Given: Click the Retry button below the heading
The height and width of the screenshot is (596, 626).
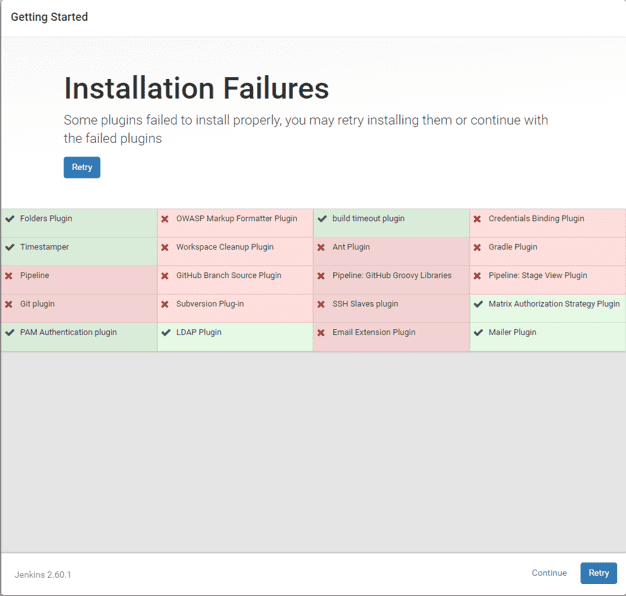Looking at the screenshot, I should (82, 167).
